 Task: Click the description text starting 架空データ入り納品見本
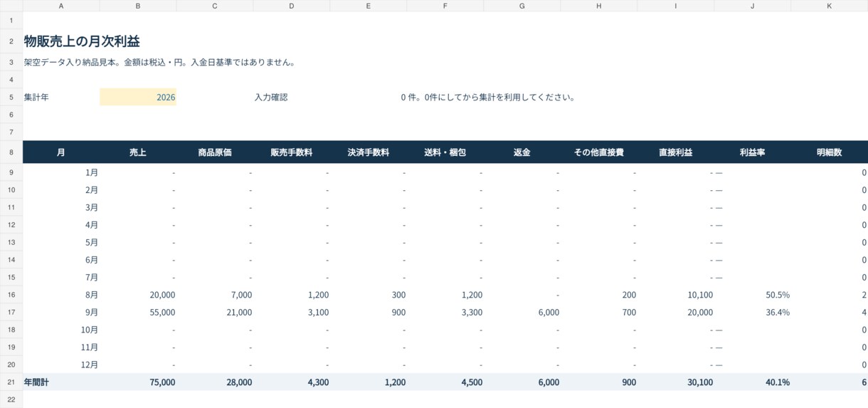point(159,62)
